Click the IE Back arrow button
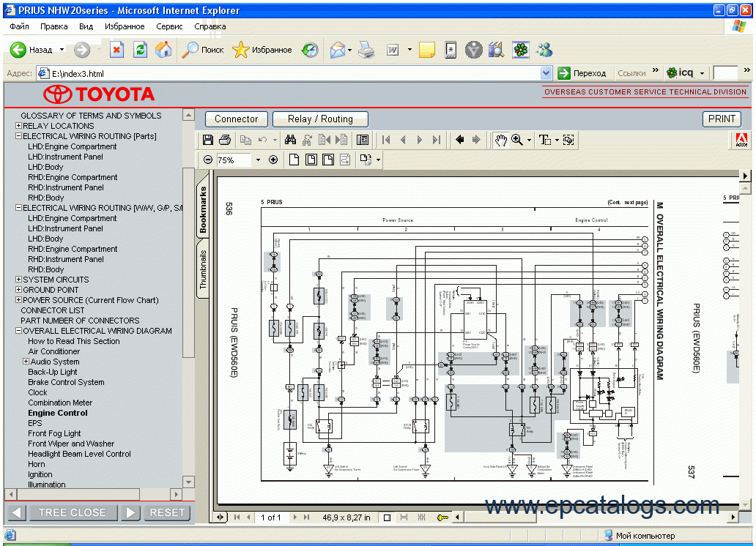 click(18, 50)
